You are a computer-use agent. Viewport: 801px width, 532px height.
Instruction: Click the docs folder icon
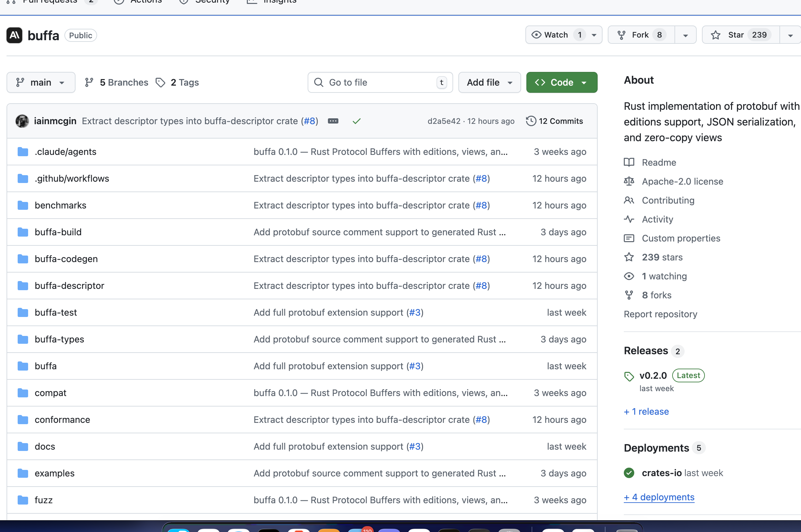[x=23, y=446]
